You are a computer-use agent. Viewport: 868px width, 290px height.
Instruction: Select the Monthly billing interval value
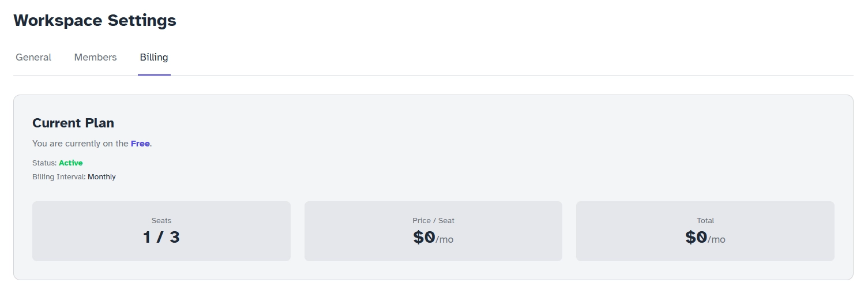coord(102,177)
